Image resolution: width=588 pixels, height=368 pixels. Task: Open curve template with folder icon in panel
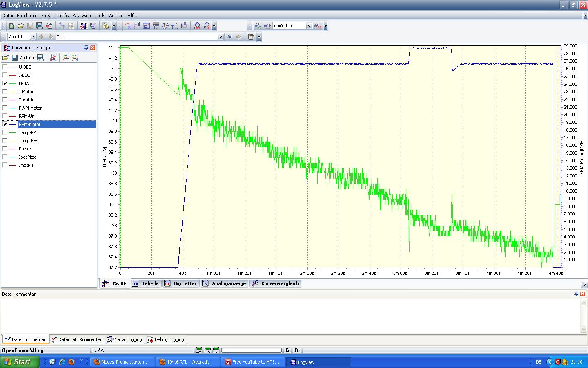(6, 58)
